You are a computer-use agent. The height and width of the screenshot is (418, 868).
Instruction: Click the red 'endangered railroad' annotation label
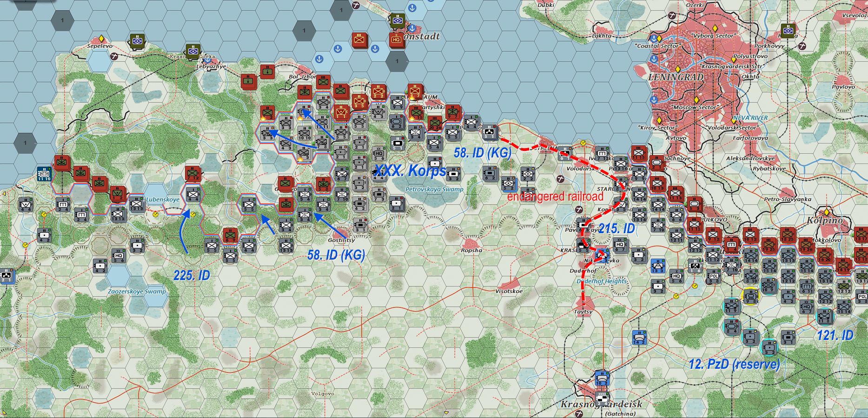coord(555,196)
